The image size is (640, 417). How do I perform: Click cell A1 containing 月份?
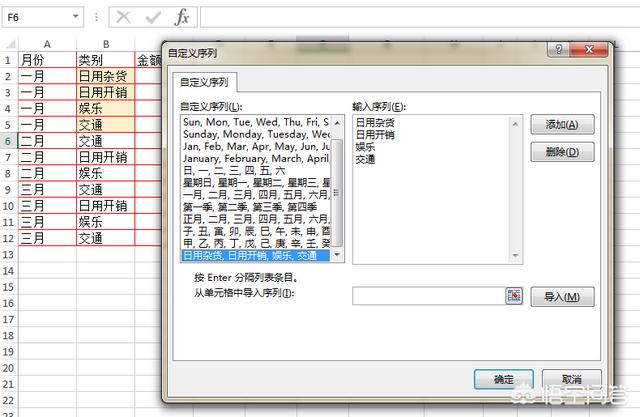point(47,60)
